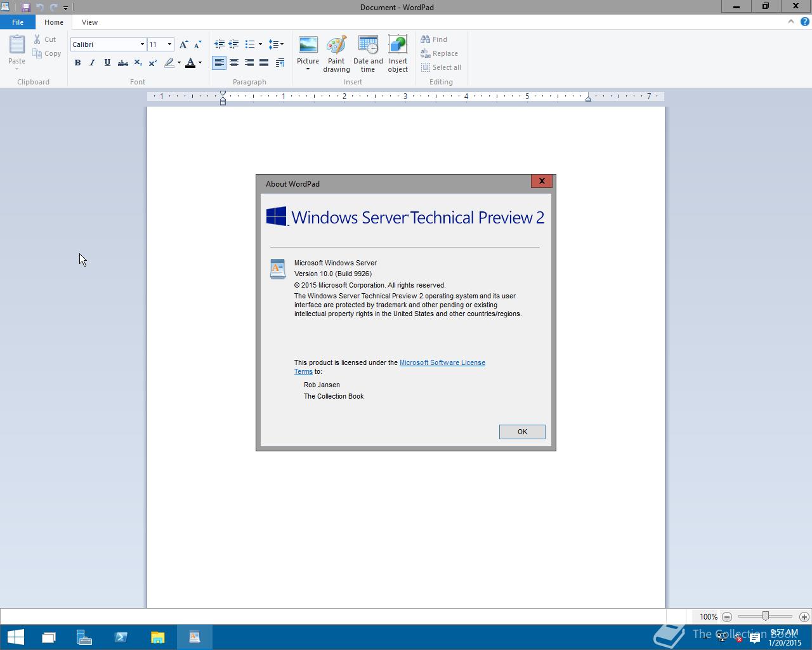Click the 100% zoom level text

[x=709, y=616]
